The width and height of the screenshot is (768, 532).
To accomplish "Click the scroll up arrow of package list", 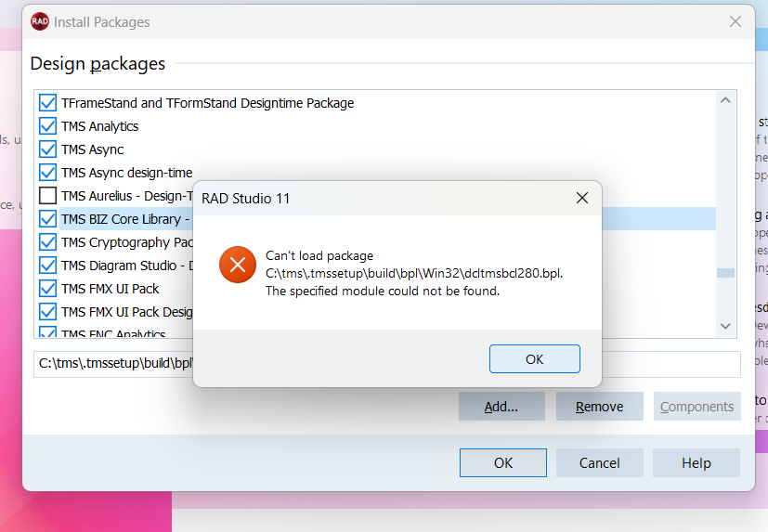I will point(725,100).
